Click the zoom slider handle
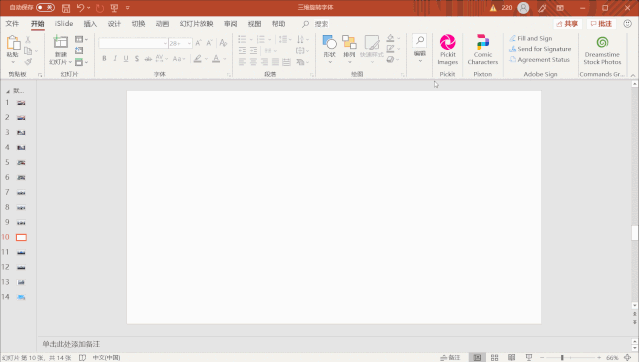Image resolution: width=639 pixels, height=362 pixels. click(x=562, y=358)
